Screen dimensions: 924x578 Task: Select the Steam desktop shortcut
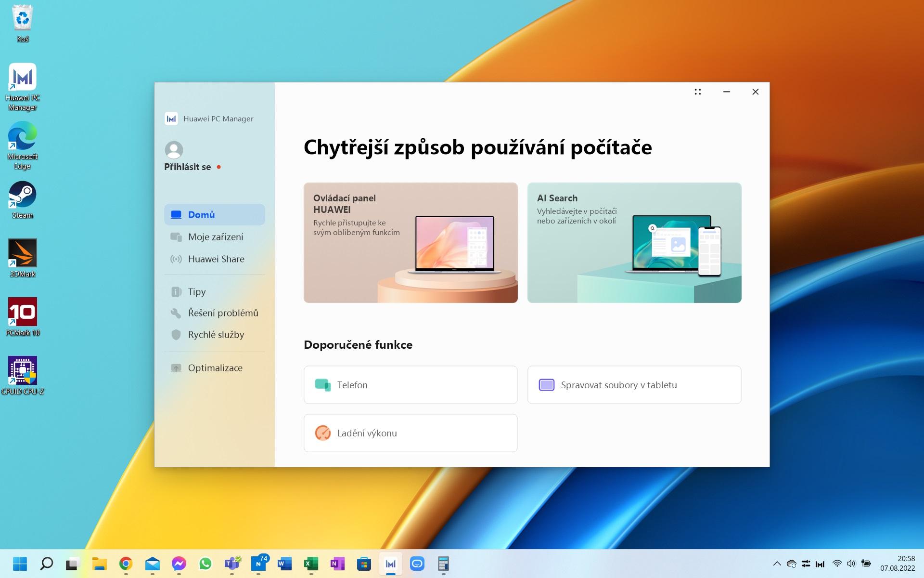pyautogui.click(x=23, y=200)
